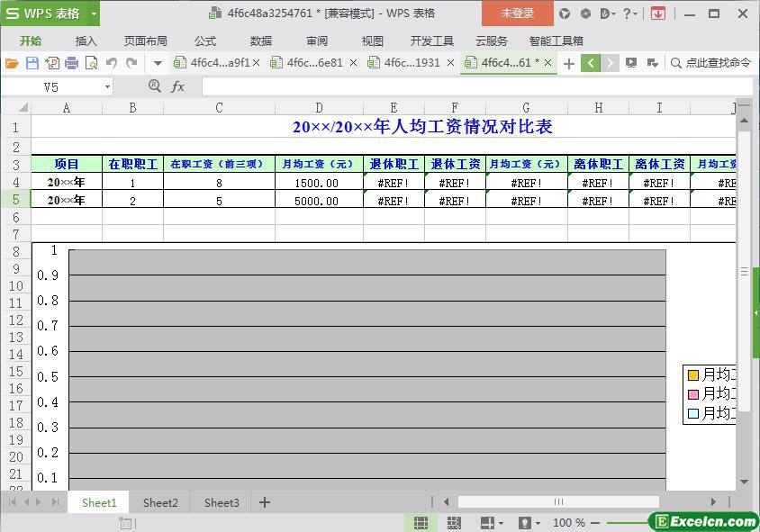Viewport: 760px width, 532px height.
Task: Click the yellow legend swatch in chart
Action: tap(693, 375)
